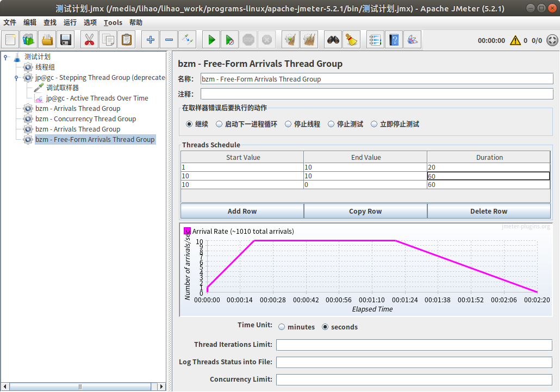Click the Clear results broom icon
560x392 pixels.
click(290, 40)
